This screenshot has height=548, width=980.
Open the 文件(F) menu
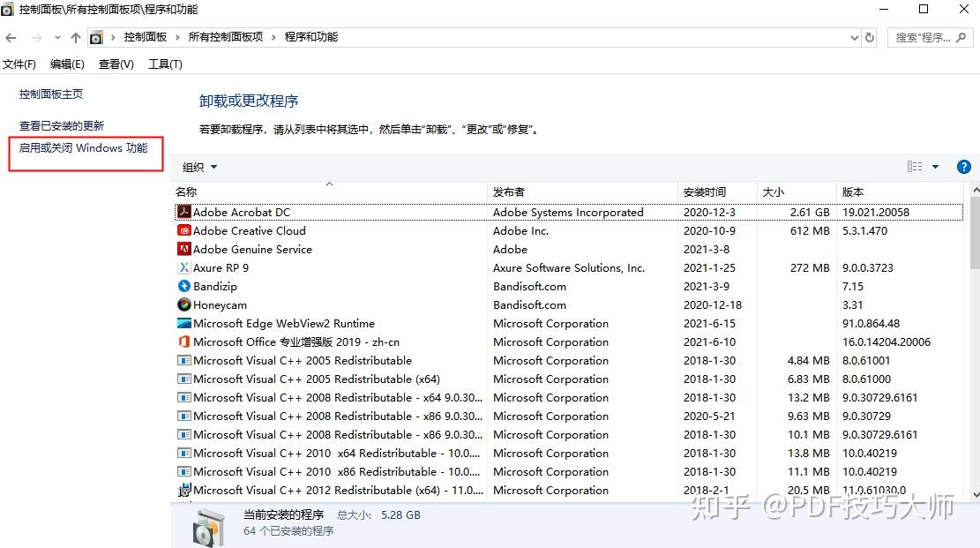[x=19, y=64]
